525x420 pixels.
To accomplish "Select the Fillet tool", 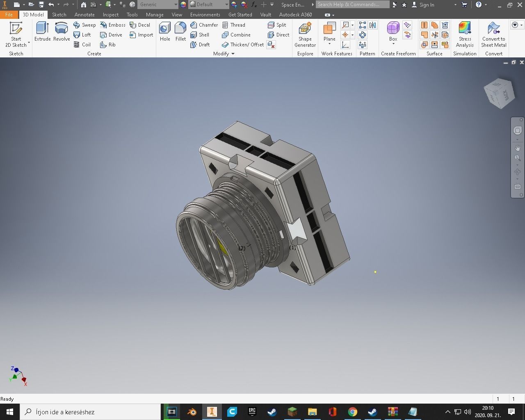I will coord(180,33).
